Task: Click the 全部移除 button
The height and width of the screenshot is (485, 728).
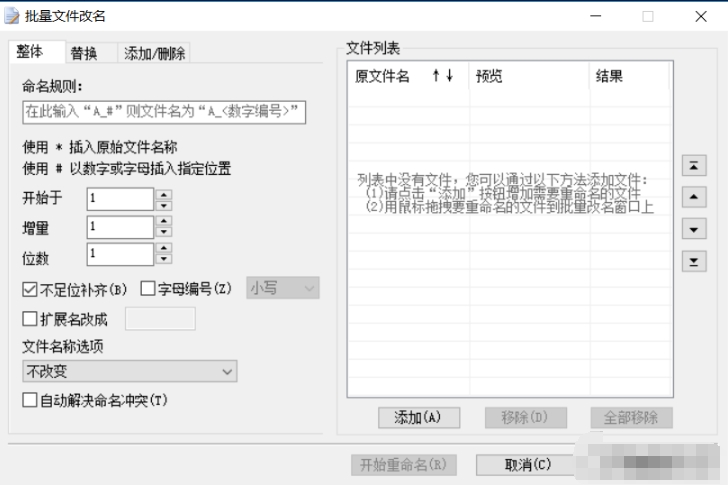Action: click(x=631, y=418)
